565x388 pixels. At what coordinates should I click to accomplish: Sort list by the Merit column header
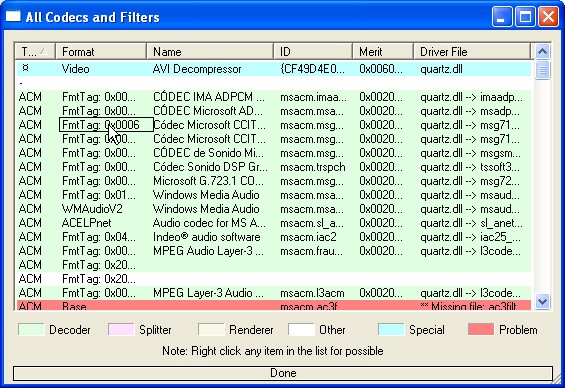[383, 52]
